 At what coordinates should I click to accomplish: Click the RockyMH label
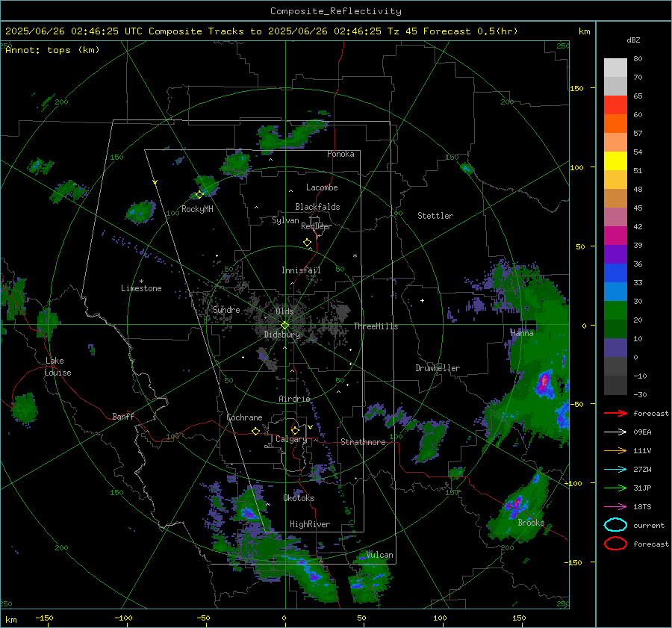(197, 209)
